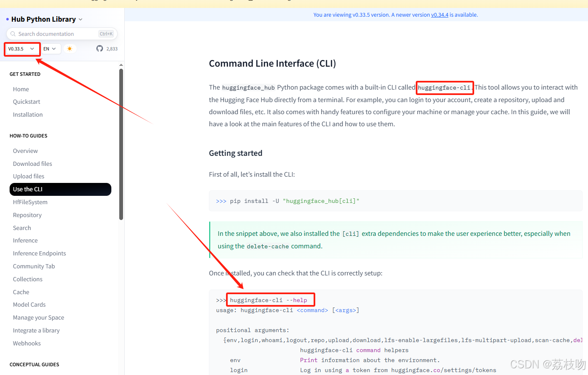Open the Community Tab guide
Image resolution: width=588 pixels, height=375 pixels.
point(34,266)
